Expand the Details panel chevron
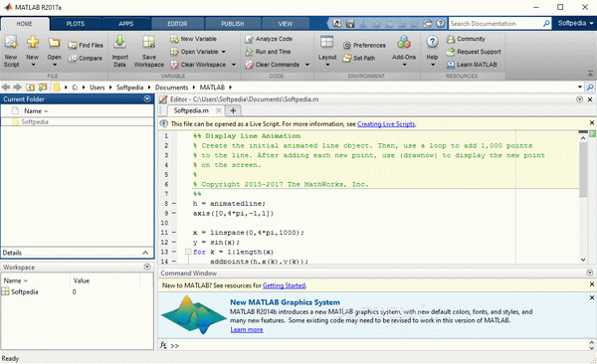 pos(145,253)
